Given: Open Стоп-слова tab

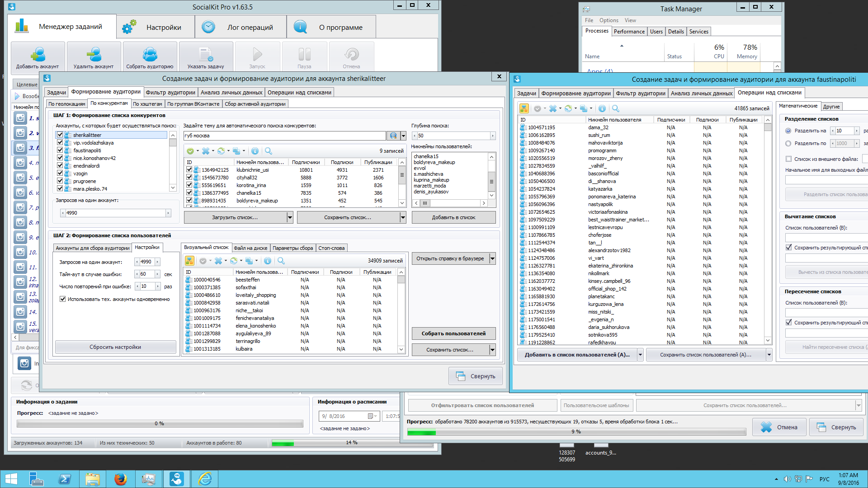Looking at the screenshot, I should click(x=331, y=248).
